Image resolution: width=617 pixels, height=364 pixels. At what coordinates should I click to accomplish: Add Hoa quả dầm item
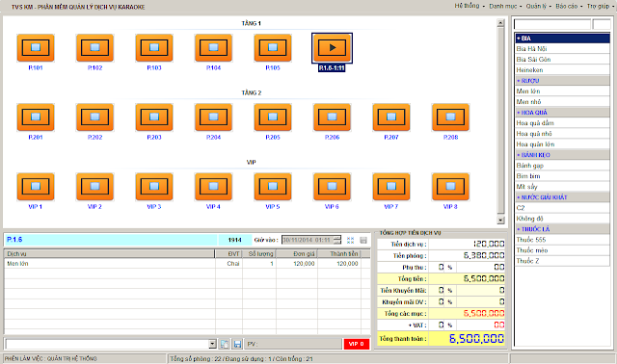[x=562, y=123]
